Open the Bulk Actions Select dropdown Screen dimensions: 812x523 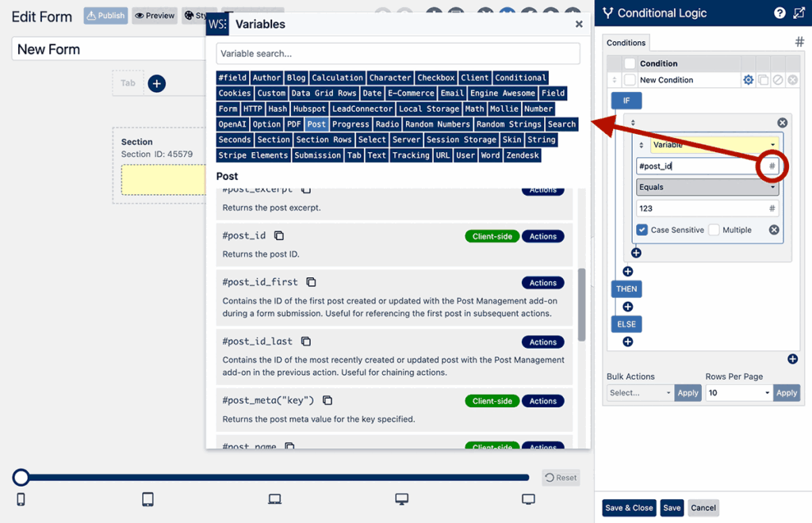click(640, 392)
